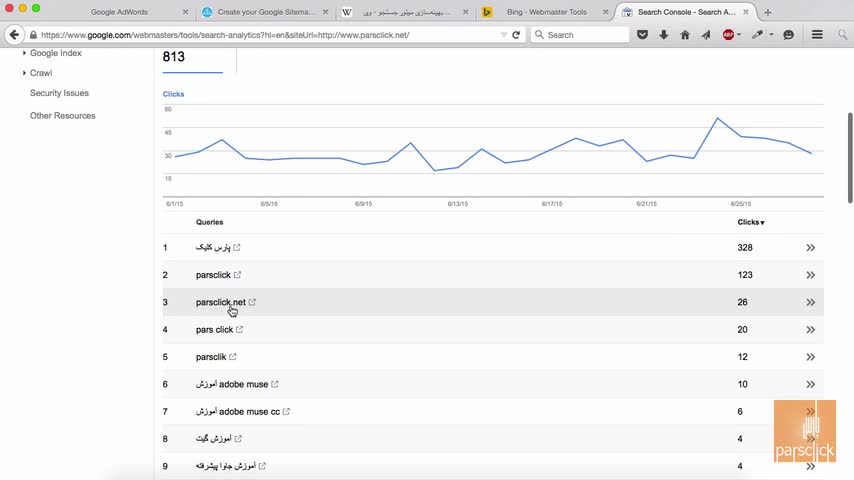Image resolution: width=854 pixels, height=480 pixels.
Task: Sort the table by Clicks column
Action: point(750,222)
